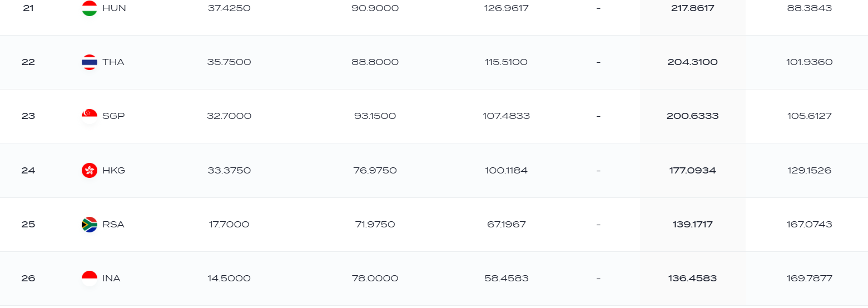Select SGP total 200.6333
868x308 pixels.
coord(692,116)
